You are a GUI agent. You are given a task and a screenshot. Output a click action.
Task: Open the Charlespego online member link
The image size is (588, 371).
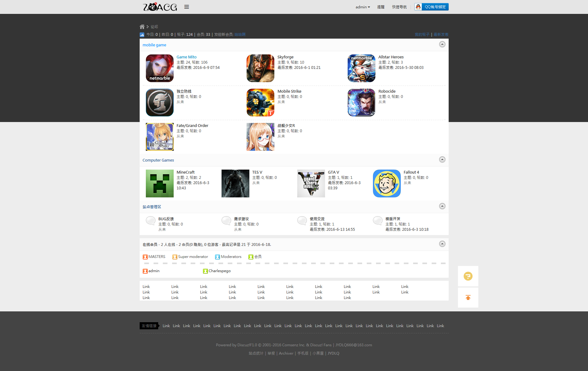click(x=220, y=271)
